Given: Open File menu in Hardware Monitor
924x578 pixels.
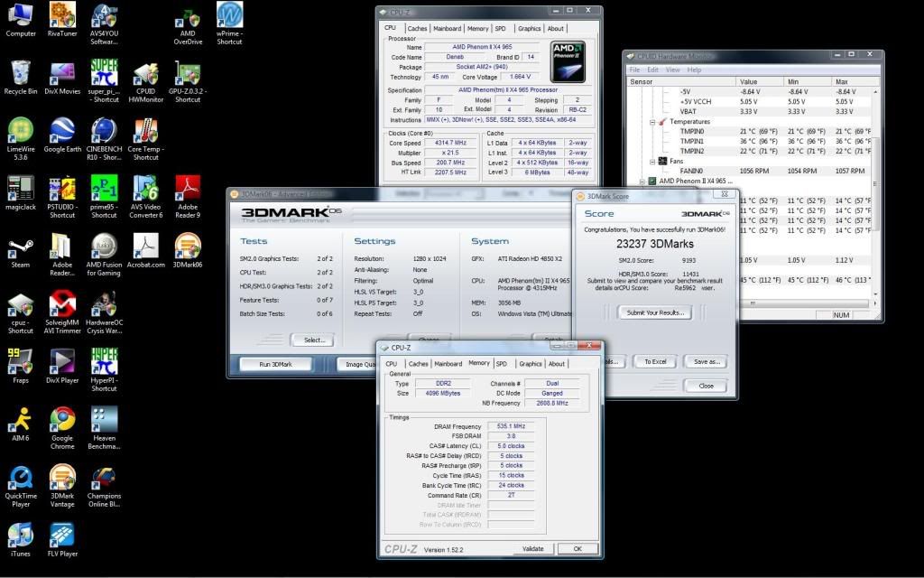Looking at the screenshot, I should click(634, 70).
